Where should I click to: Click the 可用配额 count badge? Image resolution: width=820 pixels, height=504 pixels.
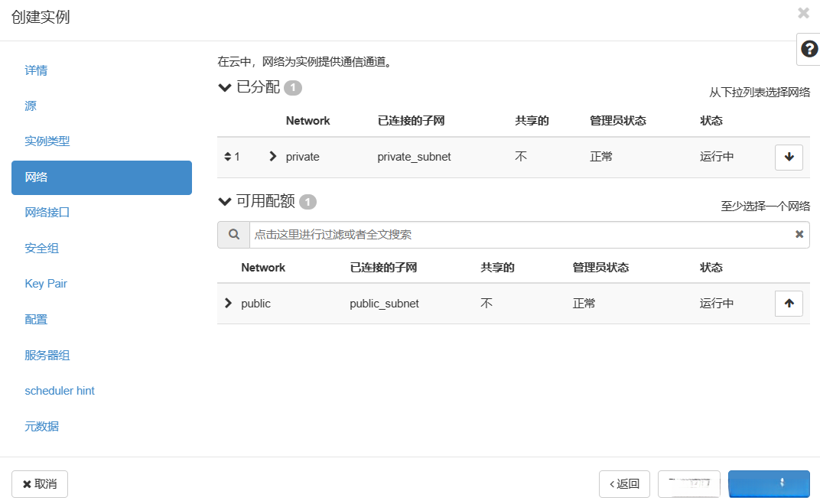[x=307, y=202]
